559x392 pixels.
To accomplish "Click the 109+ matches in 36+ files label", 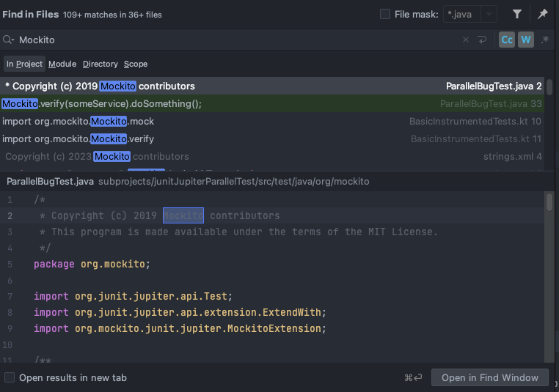I will [x=112, y=15].
